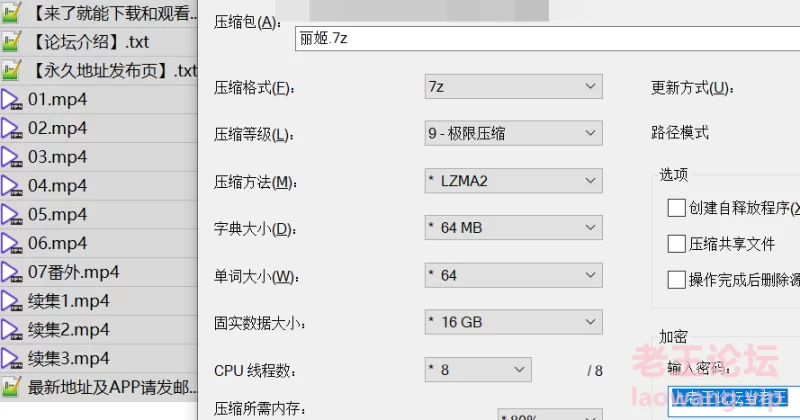Enable the 创建自释放程序 checkbox
This screenshot has width=800, height=420.
tap(676, 208)
